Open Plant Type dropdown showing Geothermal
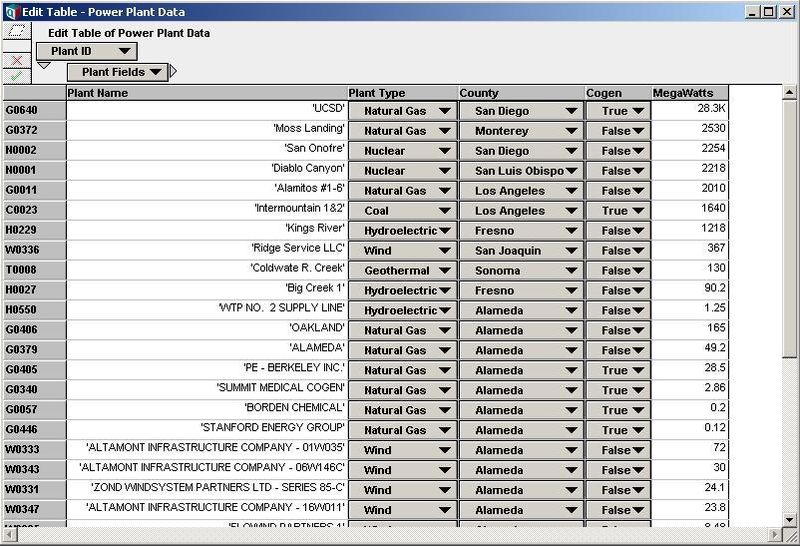The image size is (800, 546). click(403, 270)
